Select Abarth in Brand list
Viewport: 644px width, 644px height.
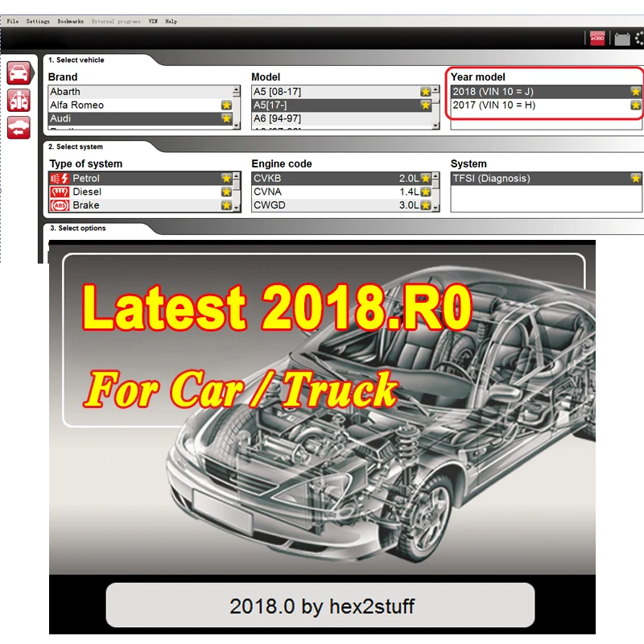(x=140, y=92)
